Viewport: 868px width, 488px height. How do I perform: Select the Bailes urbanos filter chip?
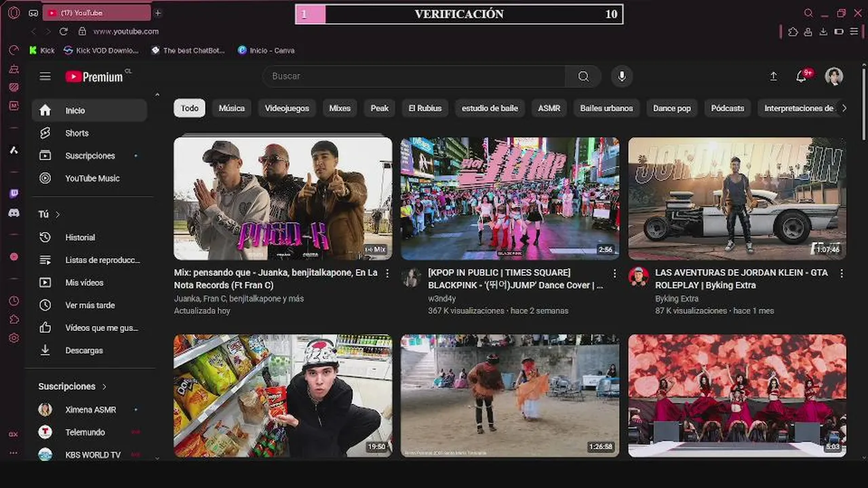tap(607, 108)
